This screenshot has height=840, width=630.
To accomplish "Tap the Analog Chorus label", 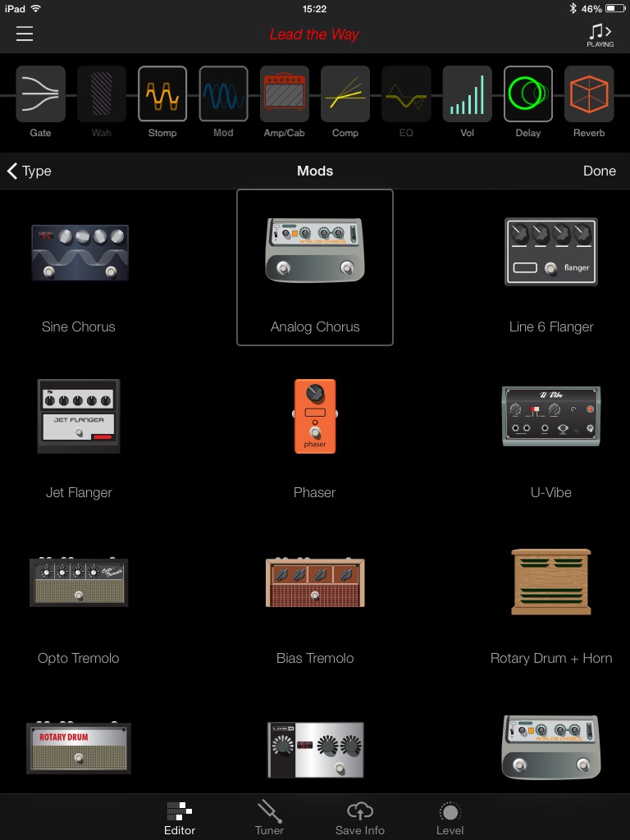I will coord(315,326).
